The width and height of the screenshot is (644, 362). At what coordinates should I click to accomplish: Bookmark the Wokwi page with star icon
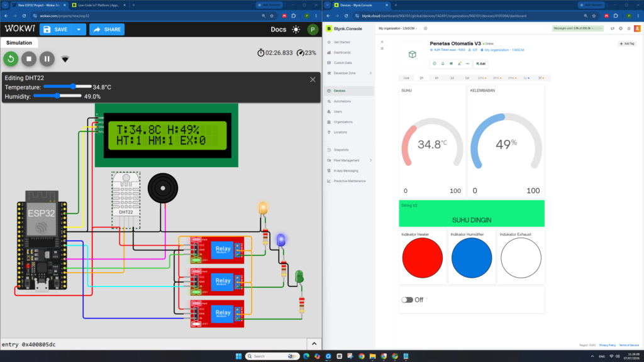(x=272, y=16)
